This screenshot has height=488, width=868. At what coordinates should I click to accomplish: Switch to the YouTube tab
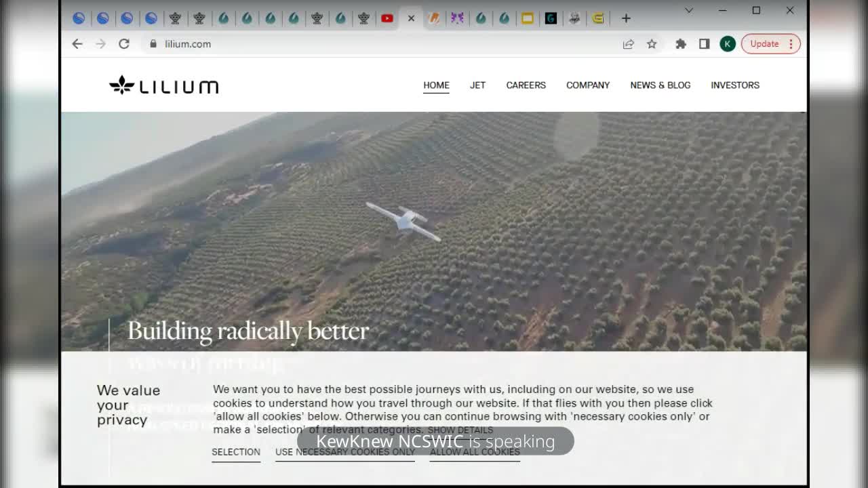point(387,19)
